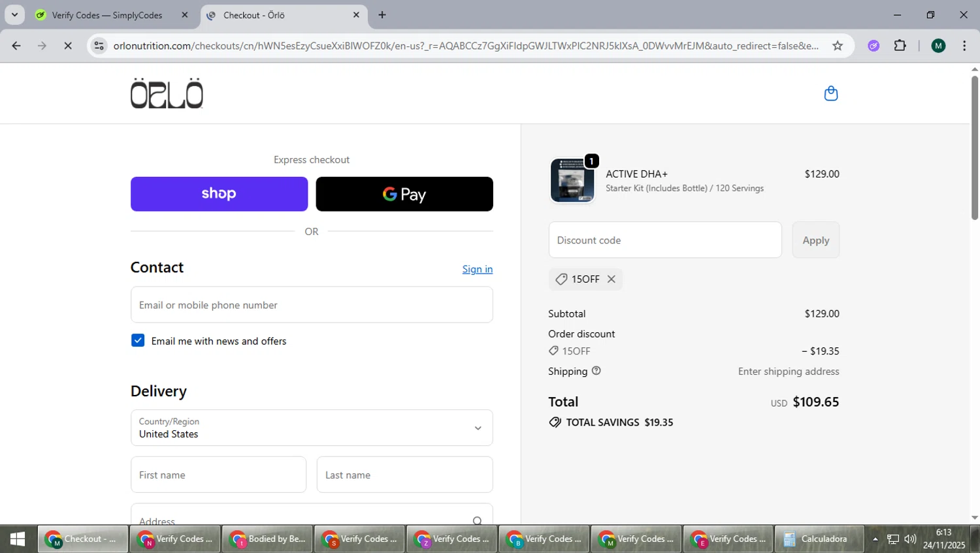The image size is (980, 553).
Task: Remove the 15OFF discount tag
Action: point(612,279)
